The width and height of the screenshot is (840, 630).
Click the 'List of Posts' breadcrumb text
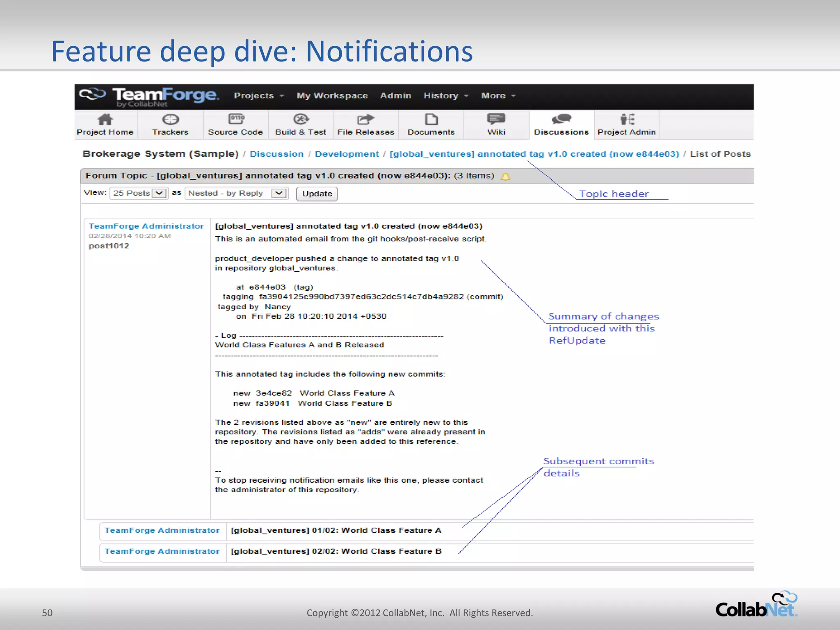click(x=720, y=154)
